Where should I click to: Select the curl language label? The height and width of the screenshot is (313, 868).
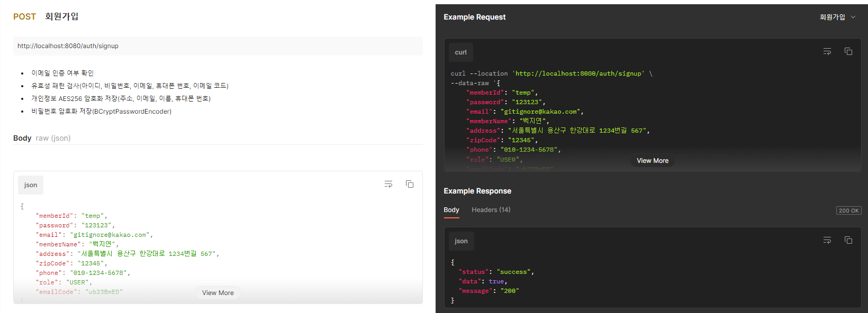[461, 52]
